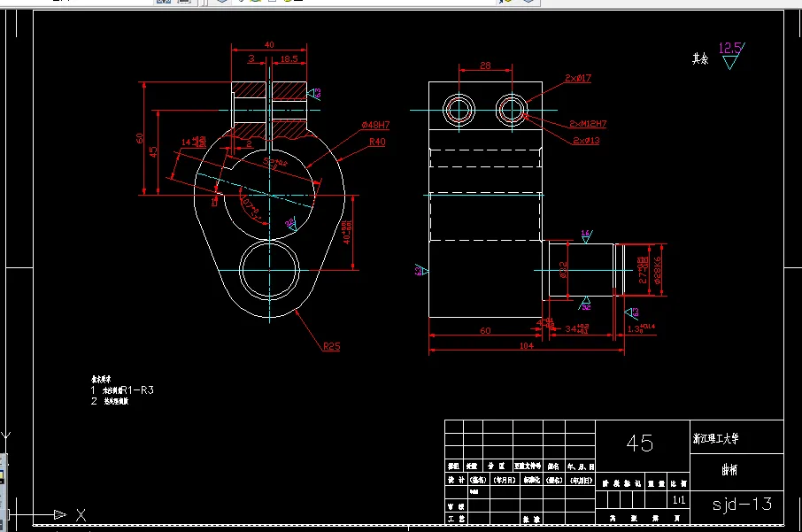Select the 2×Ø13 leader text
Viewport: 802px width, 532px height.
tap(586, 140)
